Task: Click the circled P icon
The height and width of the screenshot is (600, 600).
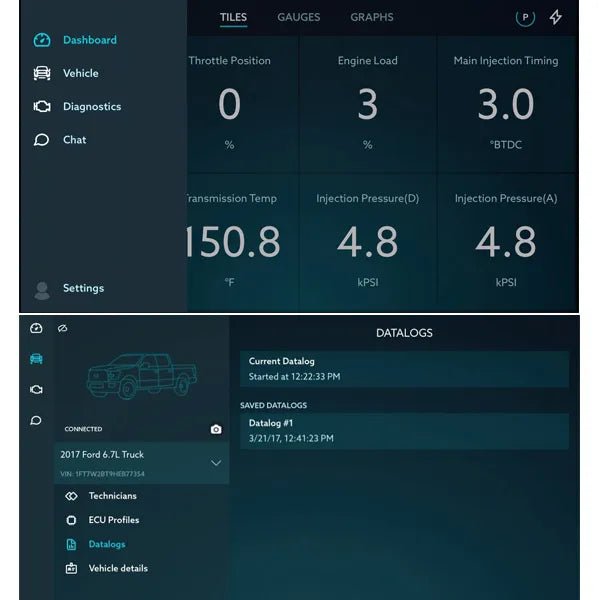Action: (525, 17)
